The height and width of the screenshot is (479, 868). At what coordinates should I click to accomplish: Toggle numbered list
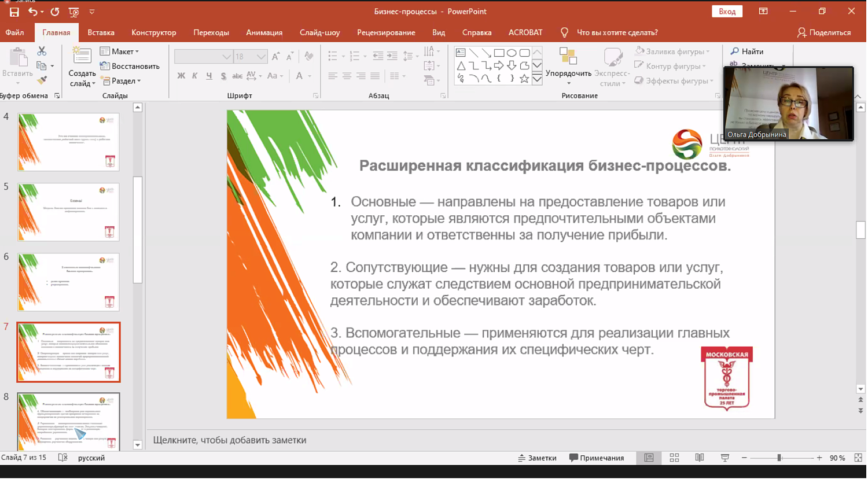355,56
